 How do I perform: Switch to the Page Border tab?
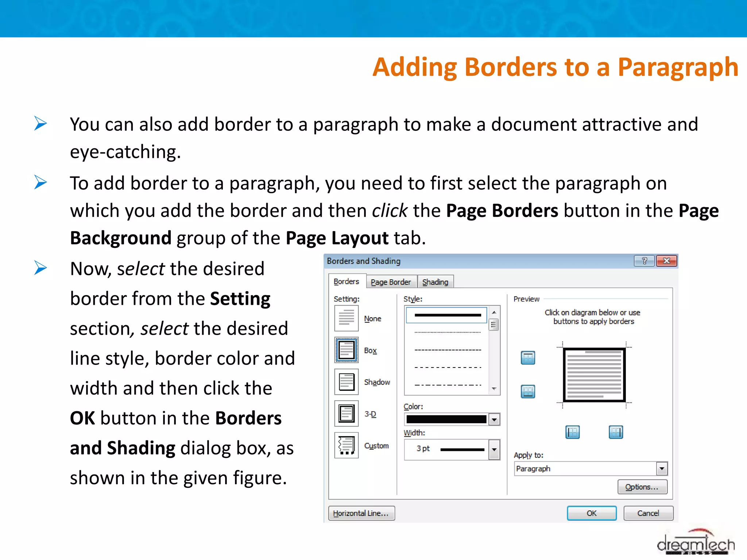click(x=391, y=282)
